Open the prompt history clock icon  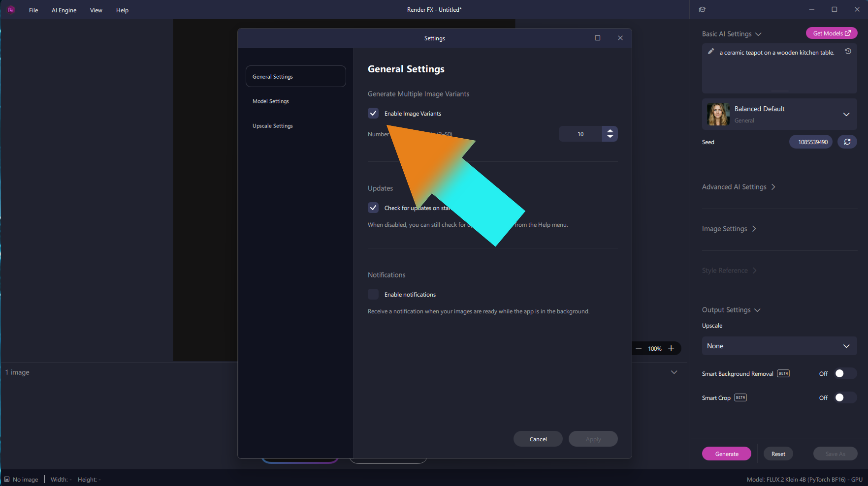(848, 51)
